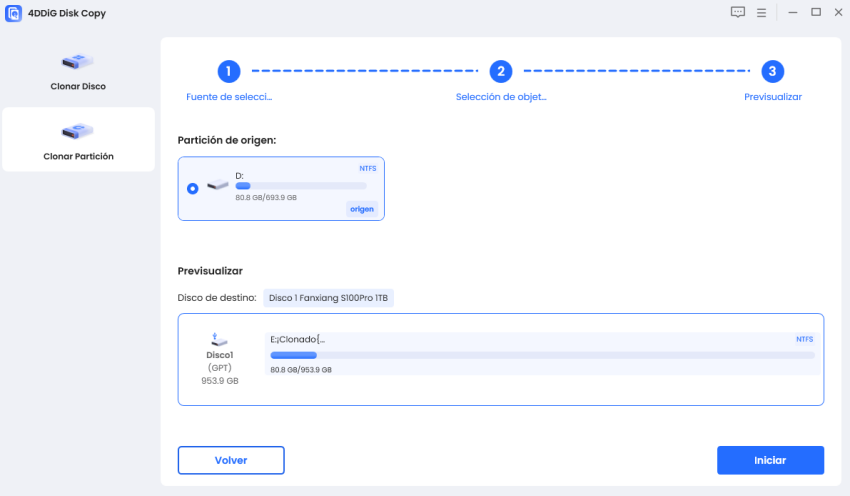Viewport: 850px width, 496px height.
Task: Click '80.8 GB/693.9 GB' size text
Action: [x=266, y=198]
